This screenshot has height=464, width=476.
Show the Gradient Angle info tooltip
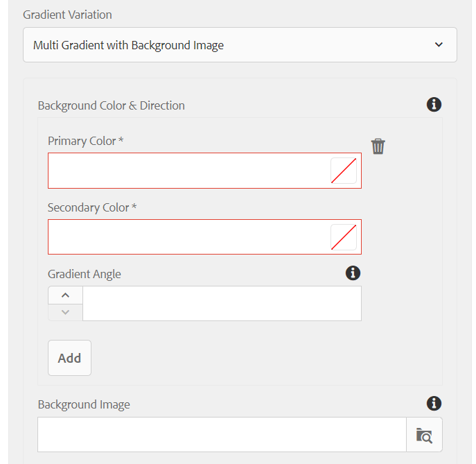click(x=353, y=273)
